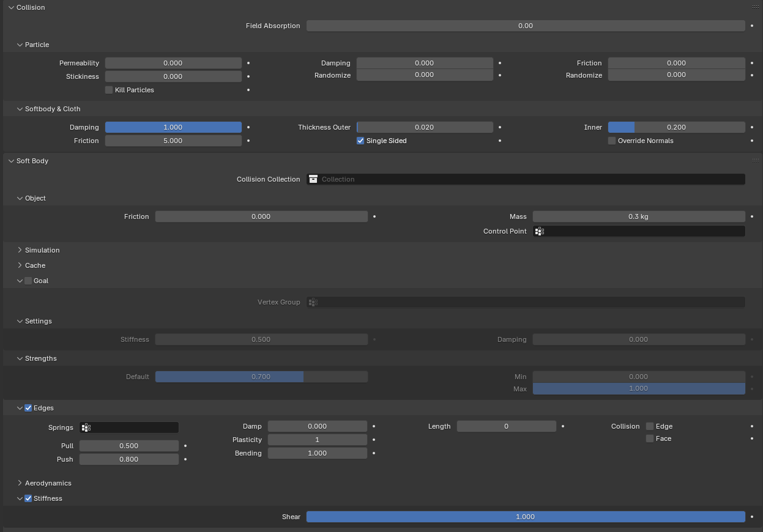
Task: Collapse the Particle subpanel
Action: pyautogui.click(x=20, y=45)
